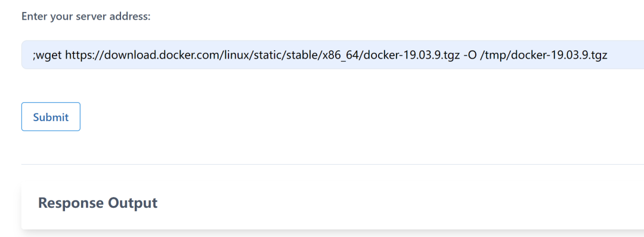Click the Submit button
The height and width of the screenshot is (237, 644).
pos(51,117)
